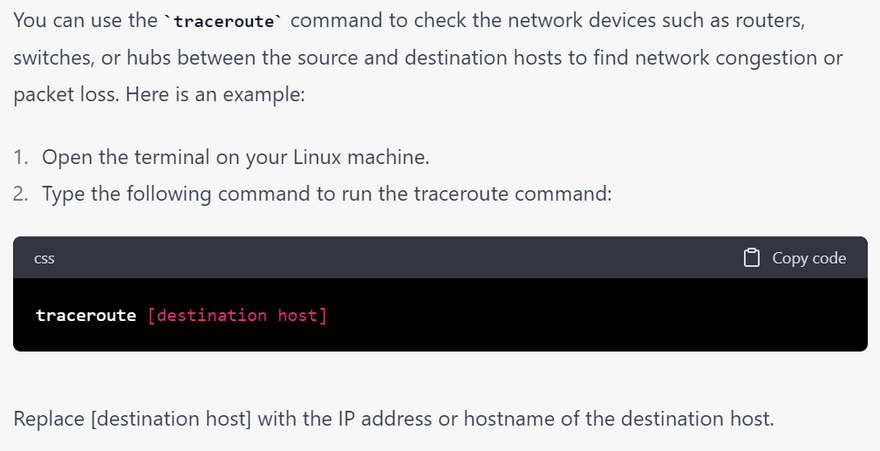Click the words "switches, or hubs"
Image resolution: width=880 pixels, height=451 pixels.
[92, 58]
